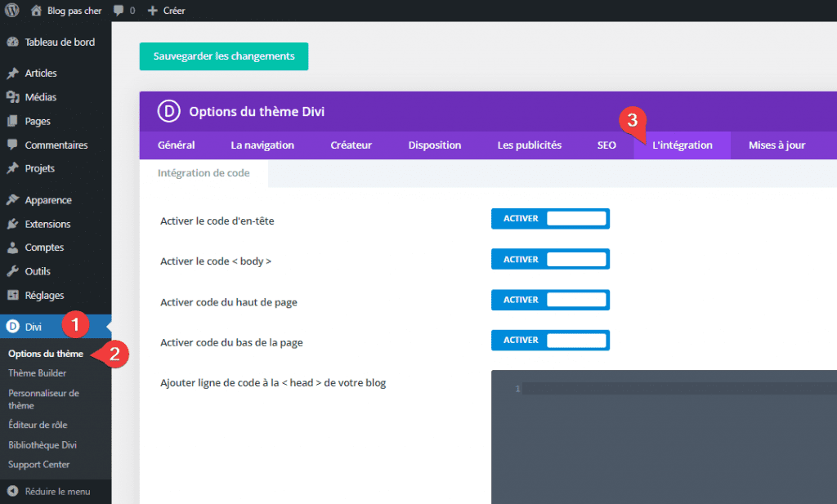This screenshot has width=837, height=504.
Task: Click the Médias menu label
Action: point(41,97)
